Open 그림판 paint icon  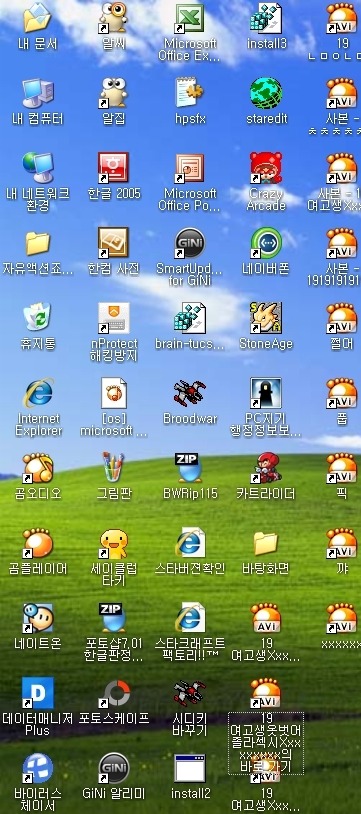[113, 468]
